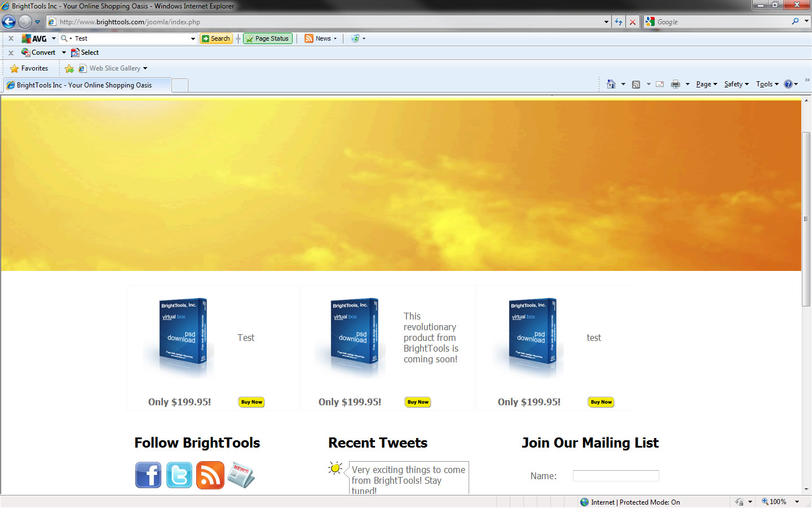Screen dimensions: 812x508
Task: Click the scrollbar up arrow
Action: click(x=806, y=100)
